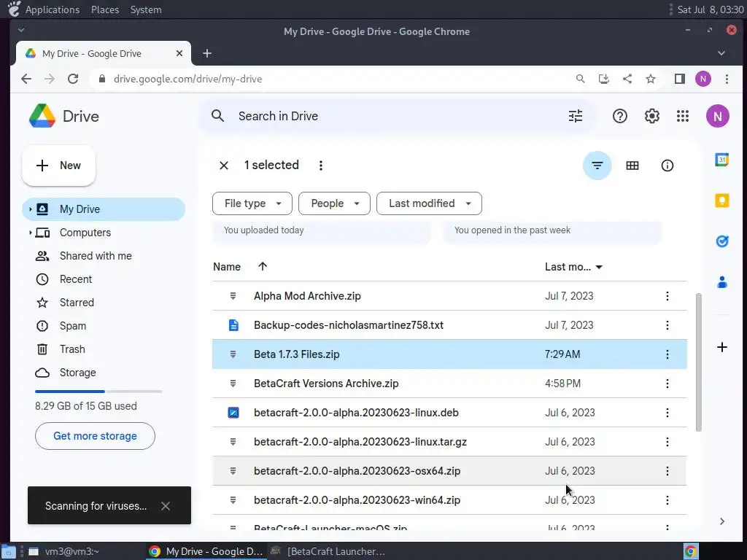Zoom magnifier icon in address bar
The height and width of the screenshot is (560, 747).
point(580,79)
